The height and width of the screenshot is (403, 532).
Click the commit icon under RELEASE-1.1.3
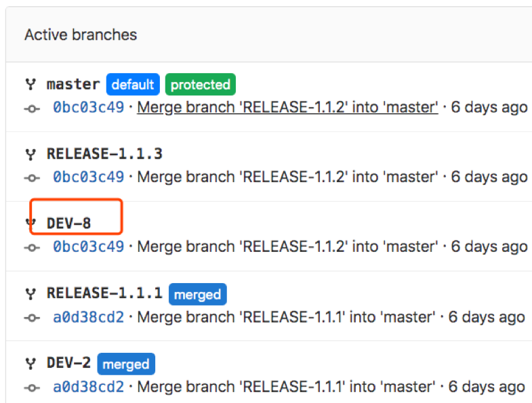(x=32, y=177)
